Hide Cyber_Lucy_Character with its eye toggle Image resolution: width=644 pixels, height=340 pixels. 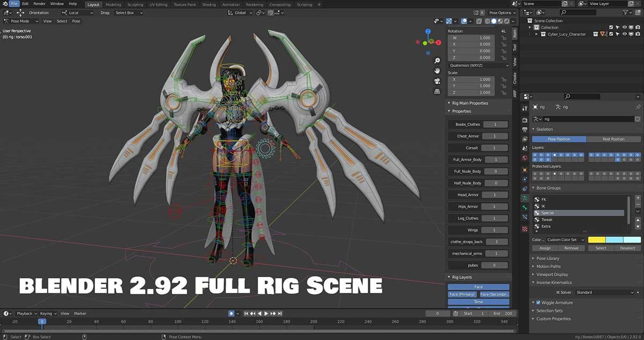[625, 34]
